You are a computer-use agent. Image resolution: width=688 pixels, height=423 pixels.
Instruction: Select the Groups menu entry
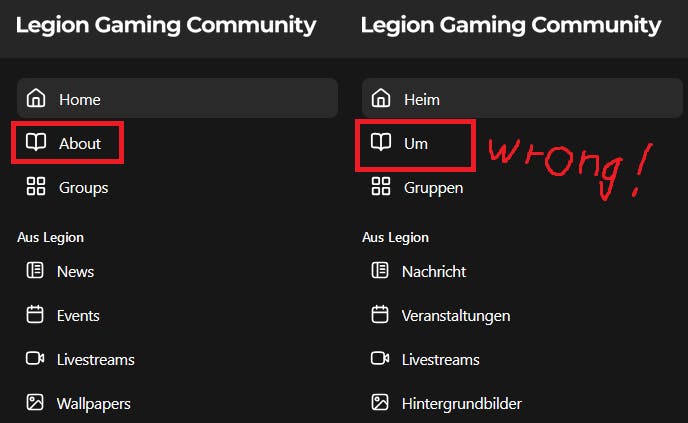(83, 188)
